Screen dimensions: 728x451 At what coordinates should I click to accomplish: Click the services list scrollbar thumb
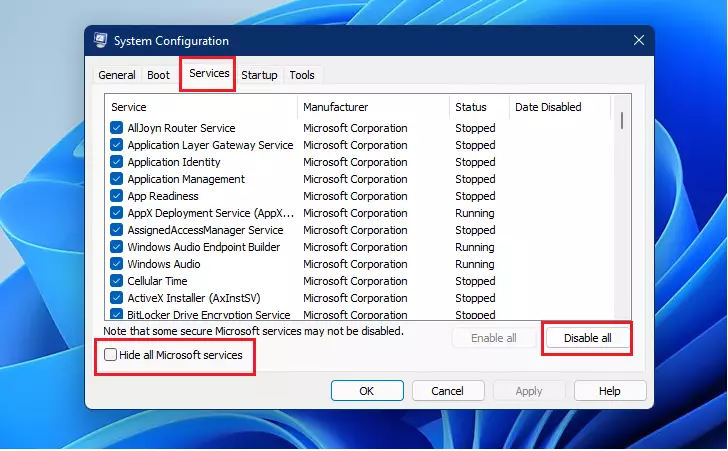point(622,121)
